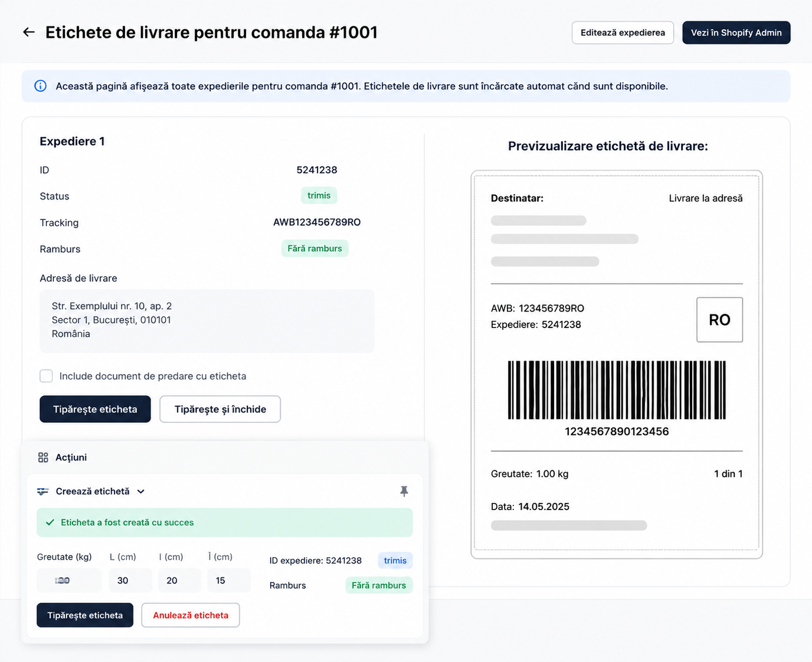Check Include document de predare cu eticheta
The height and width of the screenshot is (662, 812).
click(46, 376)
